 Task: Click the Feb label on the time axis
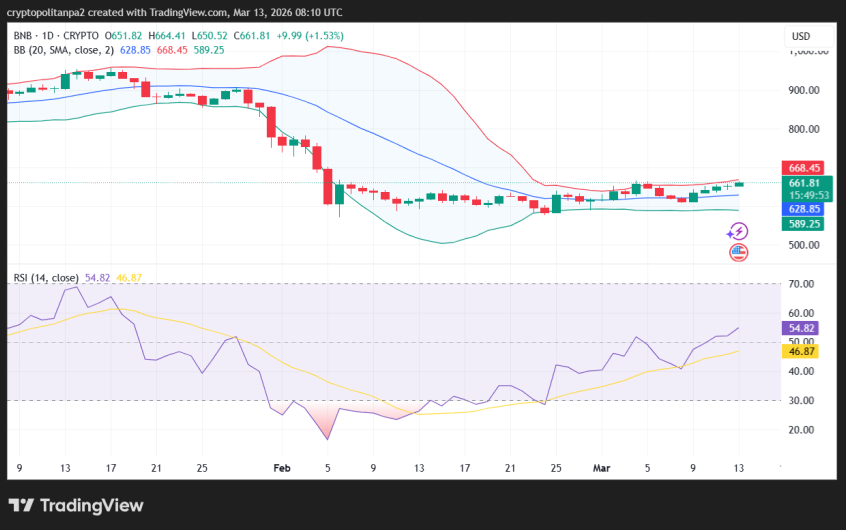(x=281, y=467)
